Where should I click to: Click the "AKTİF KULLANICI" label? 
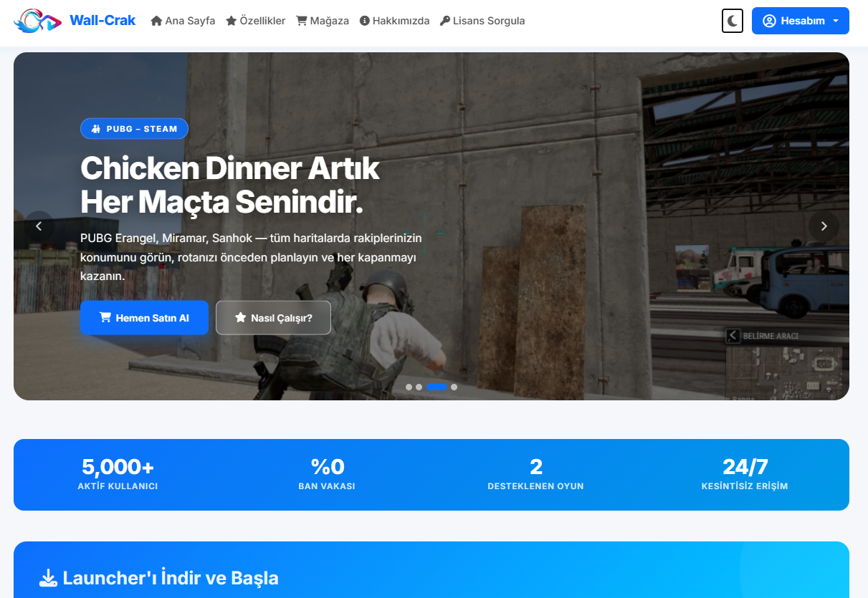coord(118,486)
